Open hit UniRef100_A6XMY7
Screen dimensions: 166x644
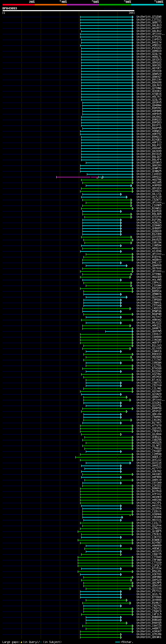coord(149,28)
